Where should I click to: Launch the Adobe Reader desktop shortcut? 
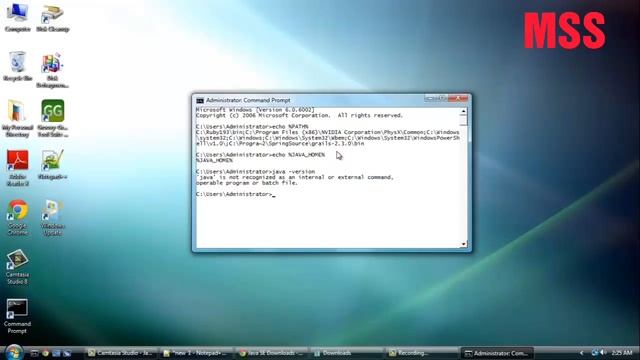pyautogui.click(x=18, y=168)
